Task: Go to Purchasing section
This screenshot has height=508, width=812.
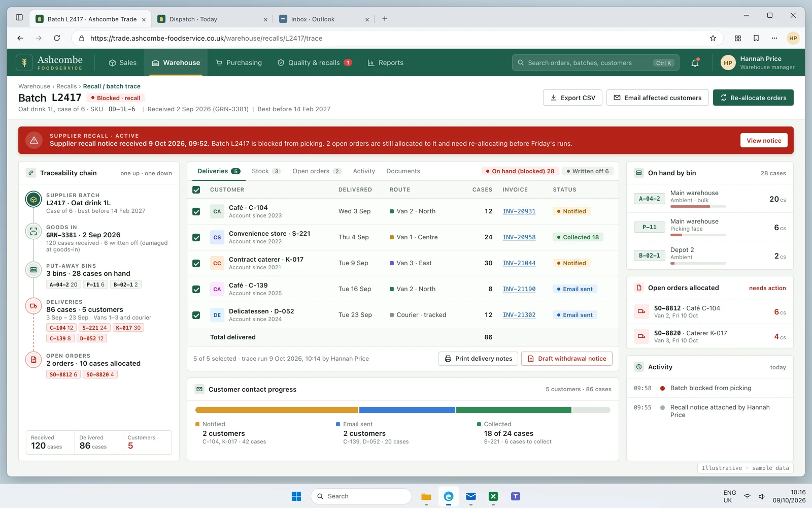Action: (239, 63)
